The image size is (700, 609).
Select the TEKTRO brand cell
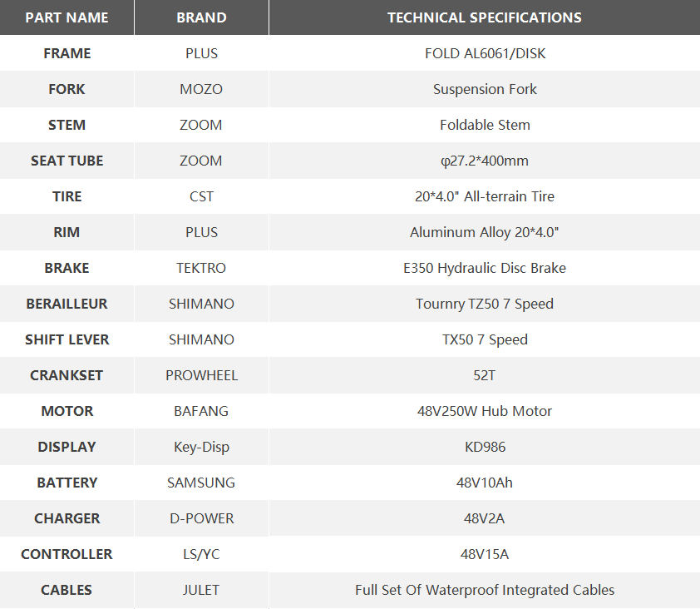coord(201,268)
